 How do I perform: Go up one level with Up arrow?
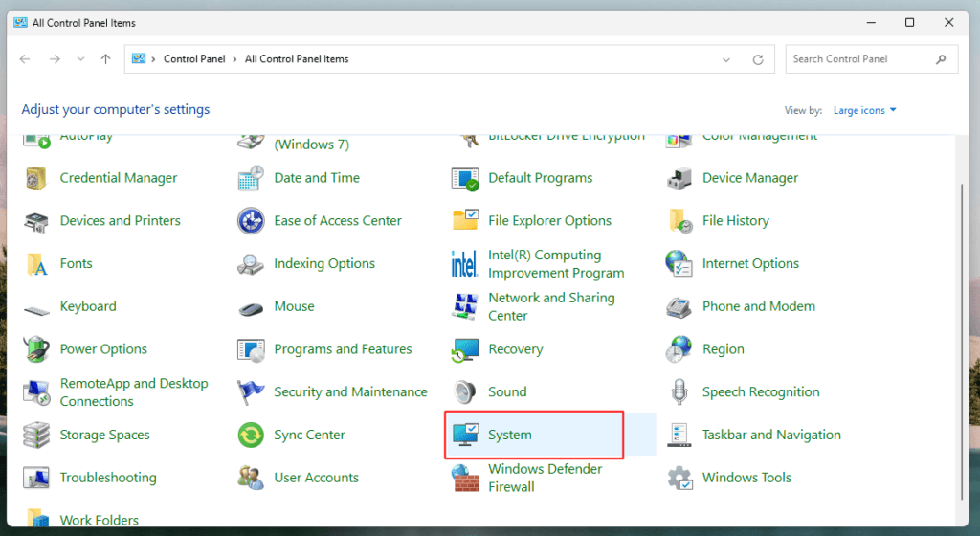pyautogui.click(x=105, y=59)
